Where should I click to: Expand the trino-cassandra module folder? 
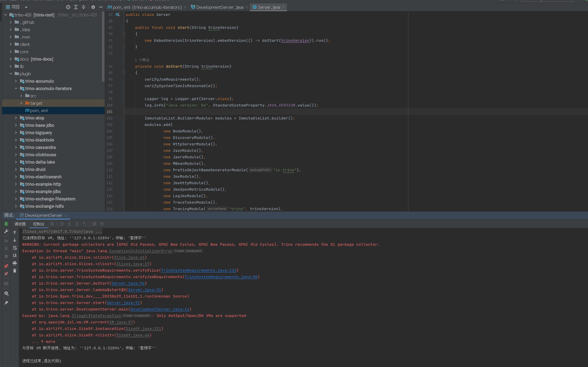(x=16, y=147)
